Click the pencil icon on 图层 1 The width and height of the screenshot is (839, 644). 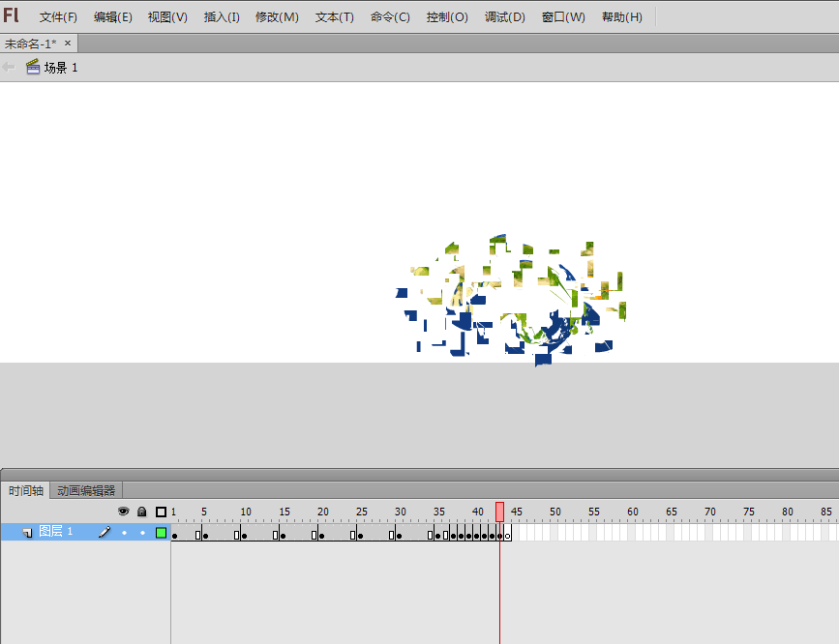[105, 532]
